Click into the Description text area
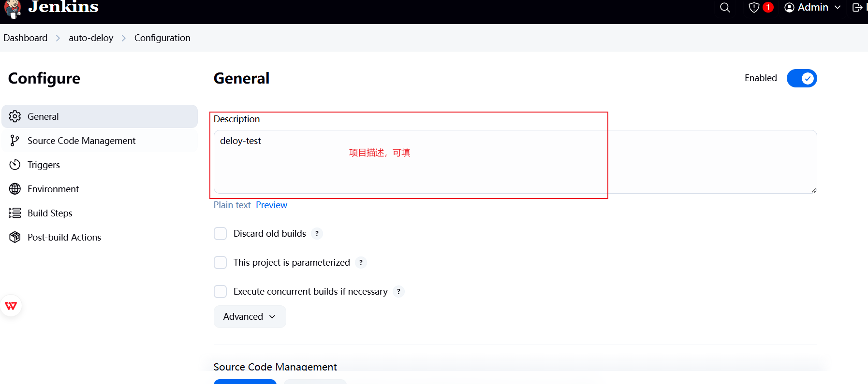This screenshot has width=868, height=384. click(515, 162)
